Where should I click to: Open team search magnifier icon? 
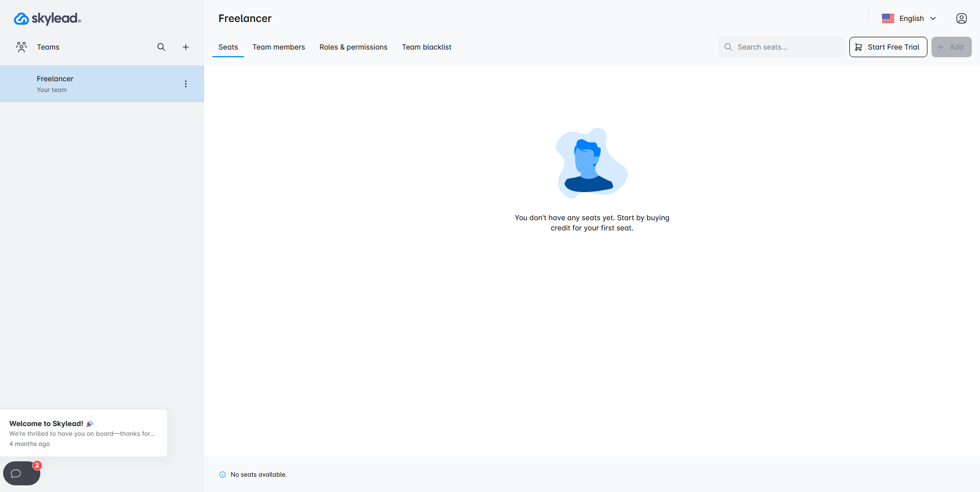pyautogui.click(x=161, y=47)
